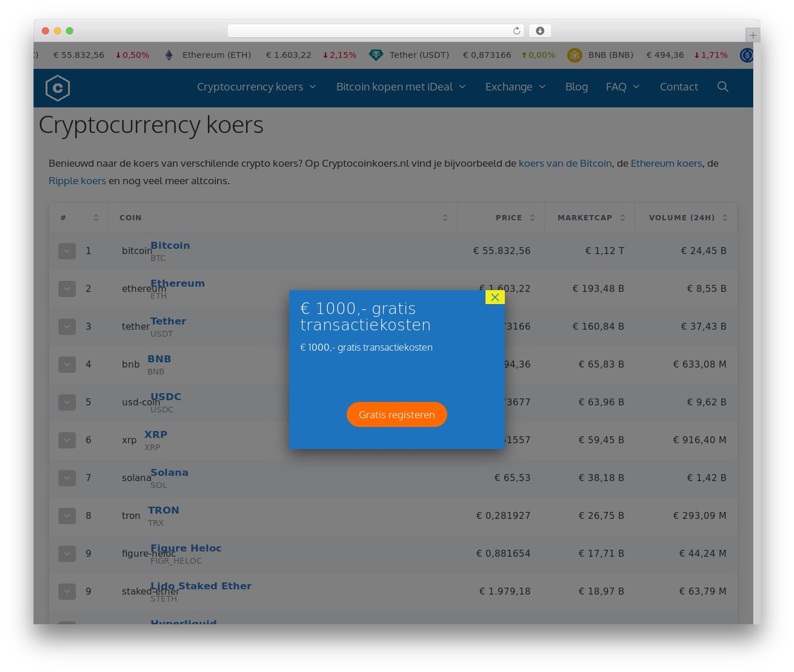794x672 pixels.
Task: Open the Lido Staked Ether link
Action: (x=201, y=586)
